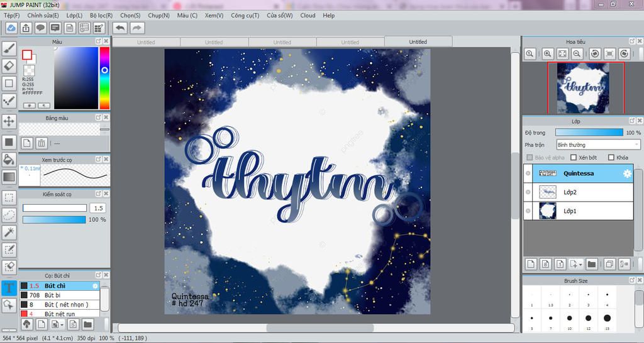Select the Gradient tool

[x=9, y=177]
